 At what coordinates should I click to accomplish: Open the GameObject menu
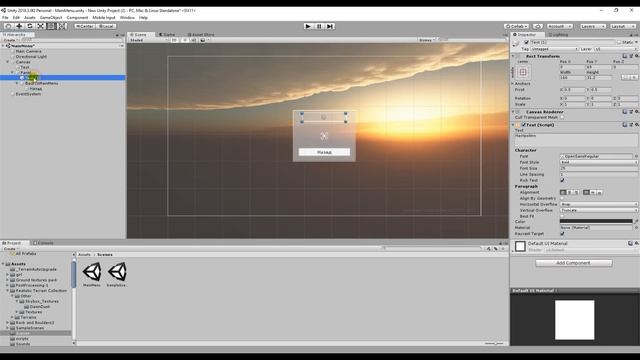click(x=51, y=18)
